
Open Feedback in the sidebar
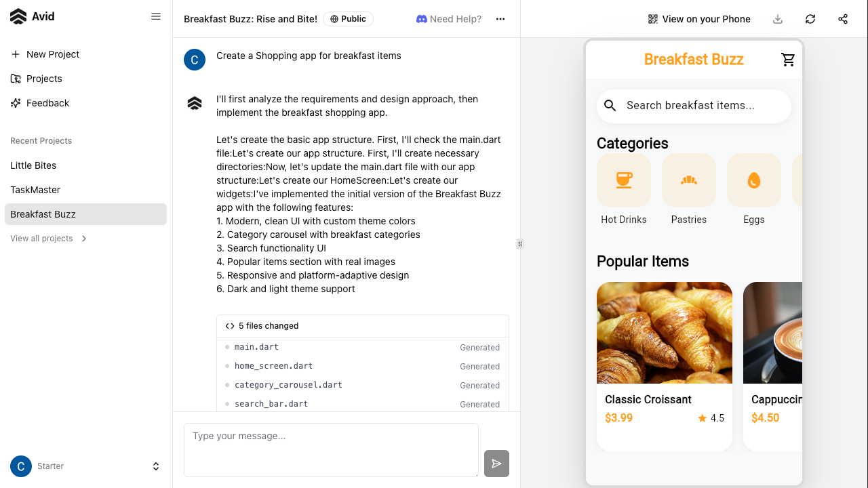coord(47,103)
